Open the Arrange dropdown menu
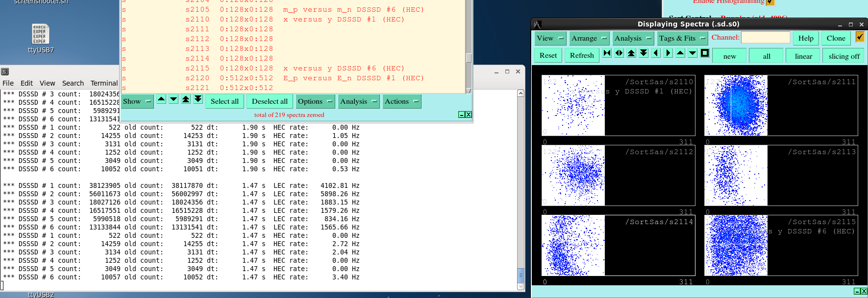 (x=589, y=38)
